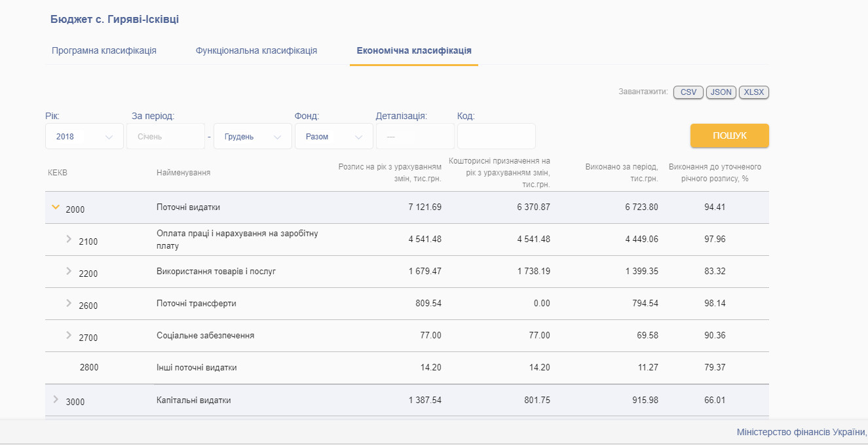Open the Січень start month field
The width and height of the screenshot is (868, 445).
166,136
